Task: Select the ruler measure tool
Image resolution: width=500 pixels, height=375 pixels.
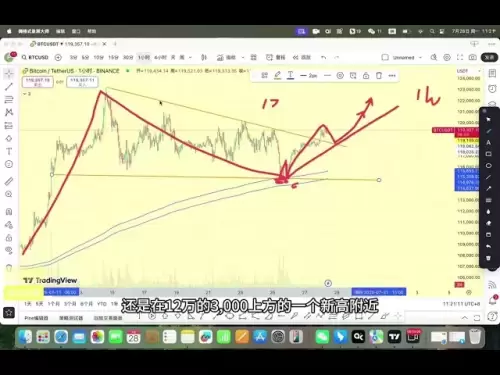Action: pos(9,181)
